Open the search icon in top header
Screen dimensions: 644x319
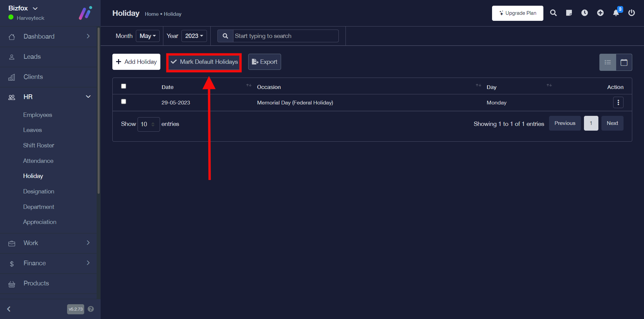[553, 13]
